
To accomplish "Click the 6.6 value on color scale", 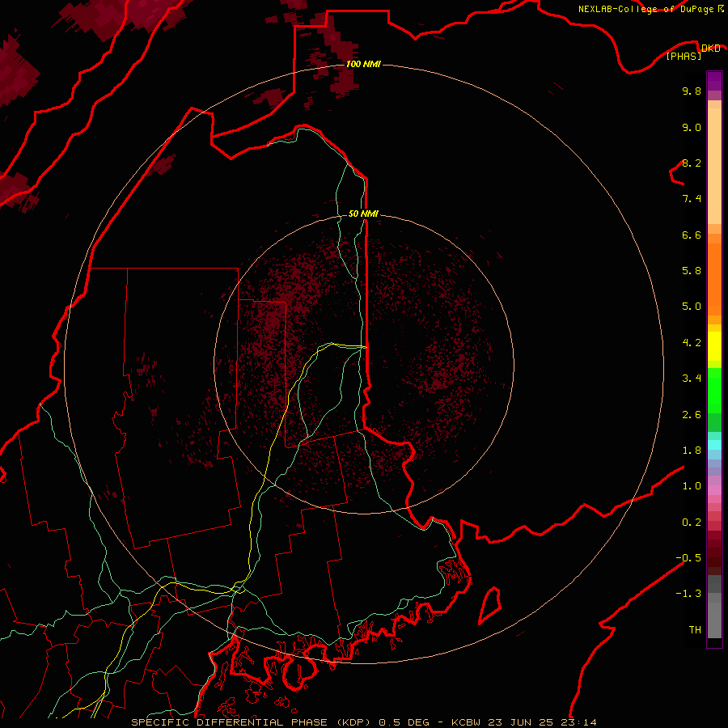I will click(692, 235).
